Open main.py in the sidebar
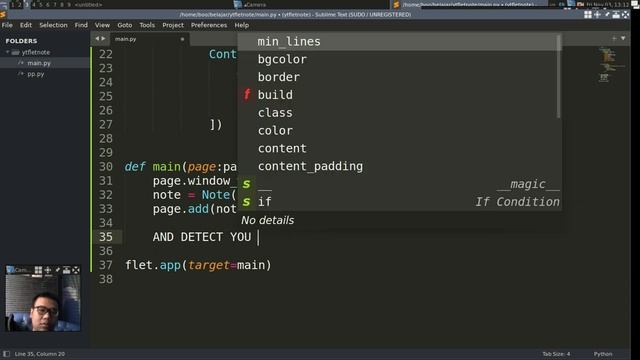Screen dimensions: 640x360 tap(39, 63)
